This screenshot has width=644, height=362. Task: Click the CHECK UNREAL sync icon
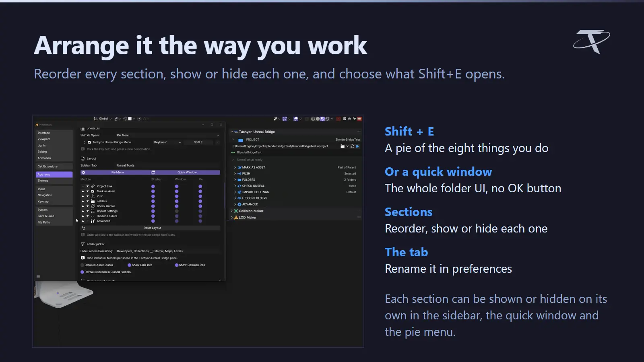coord(239,186)
